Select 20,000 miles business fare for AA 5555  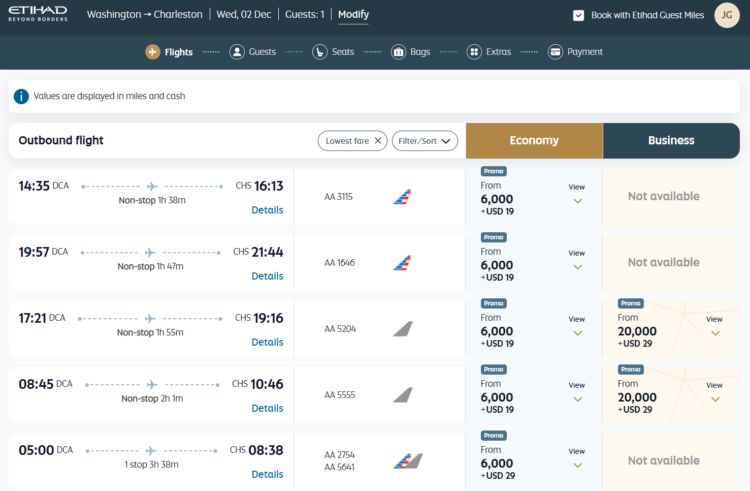(637, 397)
